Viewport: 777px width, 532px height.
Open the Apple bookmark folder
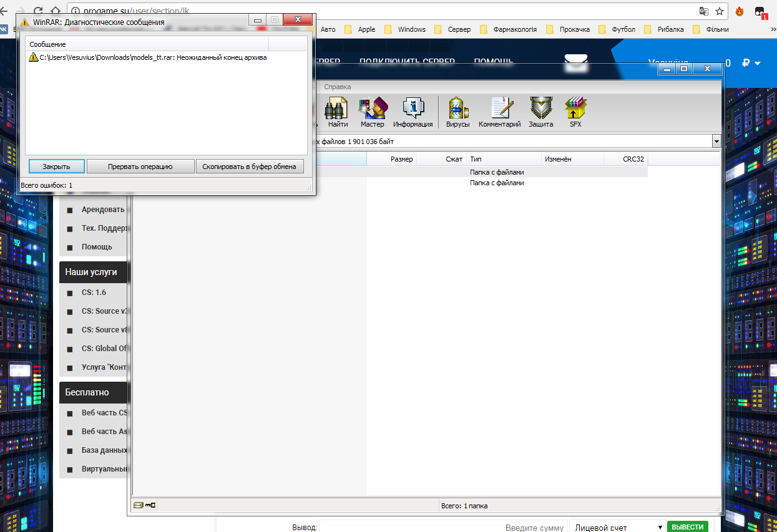(359, 29)
